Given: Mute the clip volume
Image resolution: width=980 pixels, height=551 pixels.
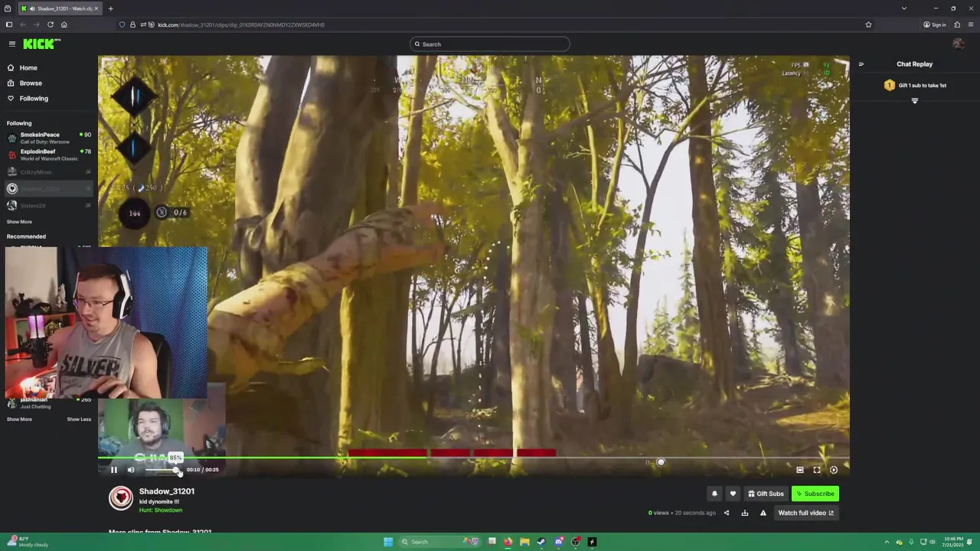Looking at the screenshot, I should pos(131,469).
